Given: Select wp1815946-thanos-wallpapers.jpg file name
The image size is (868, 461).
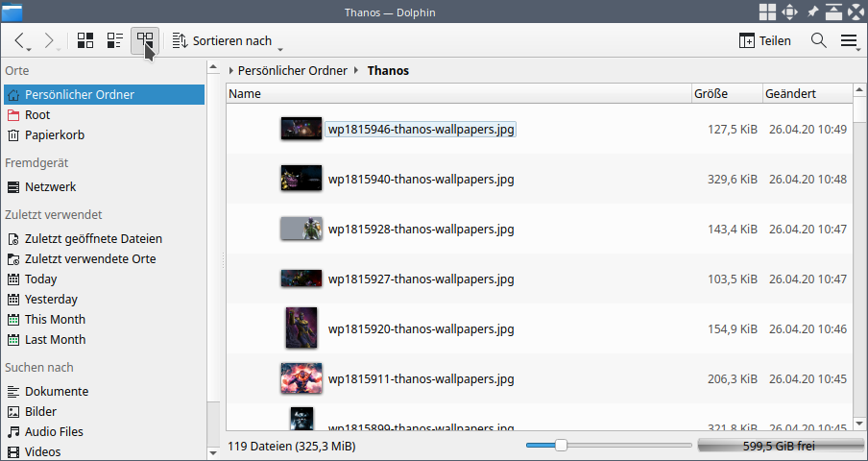Looking at the screenshot, I should 421,130.
